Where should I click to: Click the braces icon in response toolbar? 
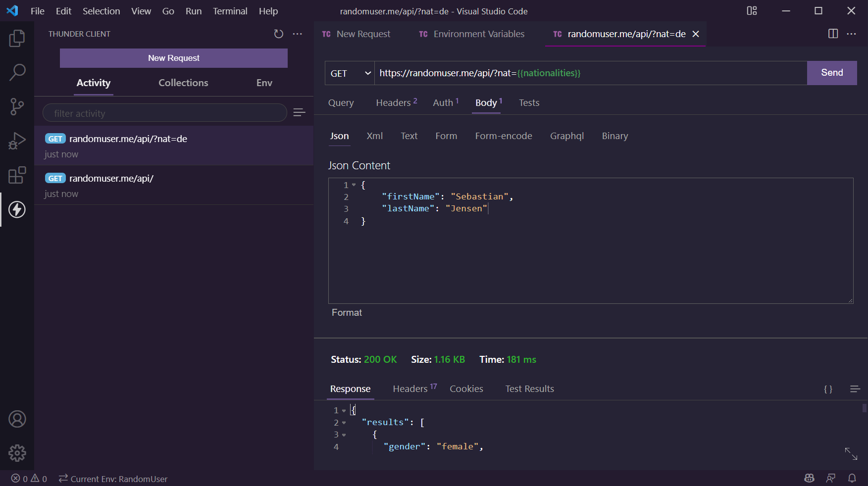(x=828, y=389)
